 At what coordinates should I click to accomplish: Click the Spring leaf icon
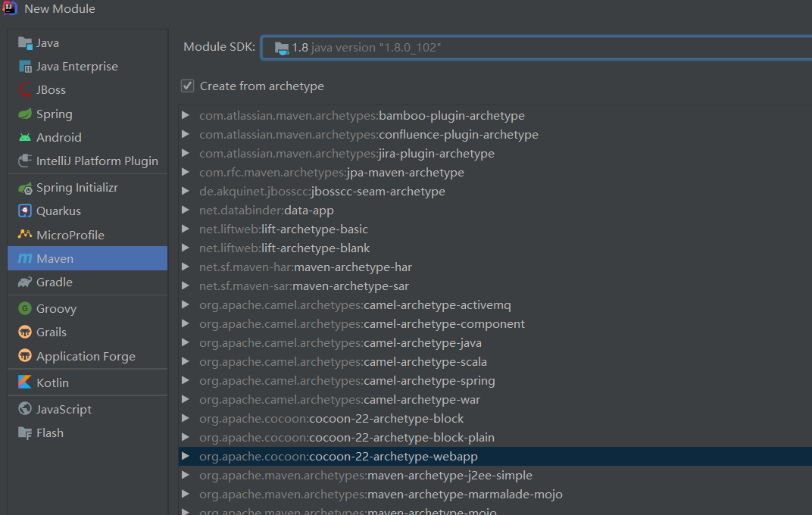25,114
